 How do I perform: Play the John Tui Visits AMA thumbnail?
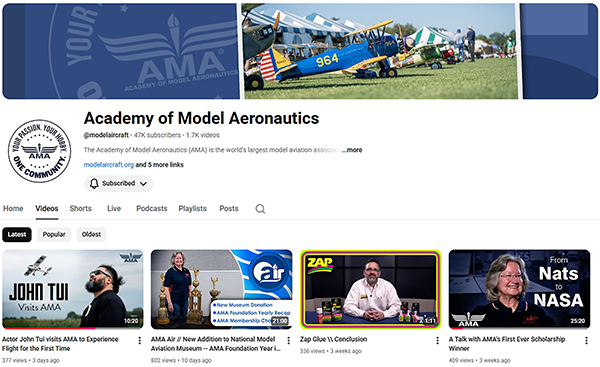73,289
